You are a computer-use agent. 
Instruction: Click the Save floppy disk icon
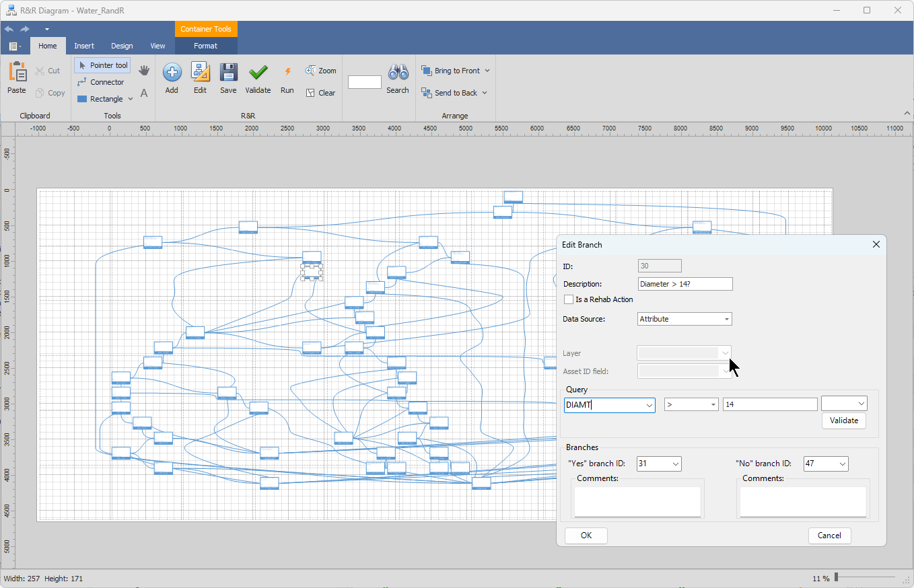click(228, 73)
